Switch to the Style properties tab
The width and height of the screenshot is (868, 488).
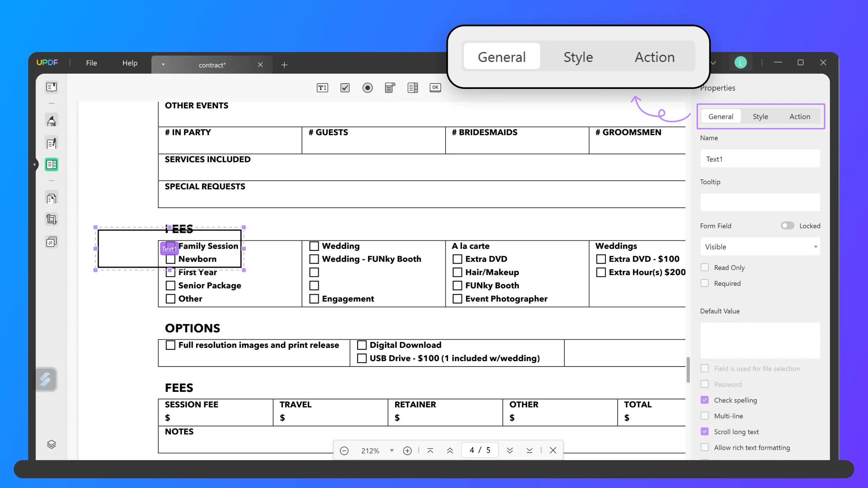click(760, 116)
